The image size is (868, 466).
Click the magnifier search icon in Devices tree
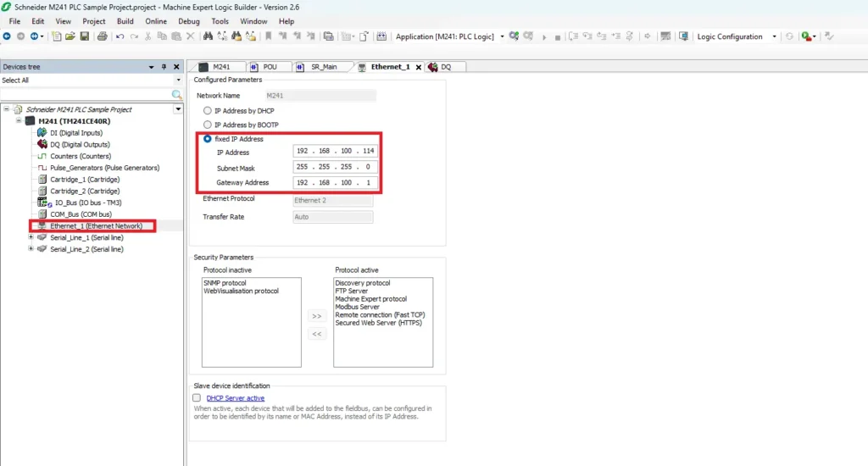point(176,95)
